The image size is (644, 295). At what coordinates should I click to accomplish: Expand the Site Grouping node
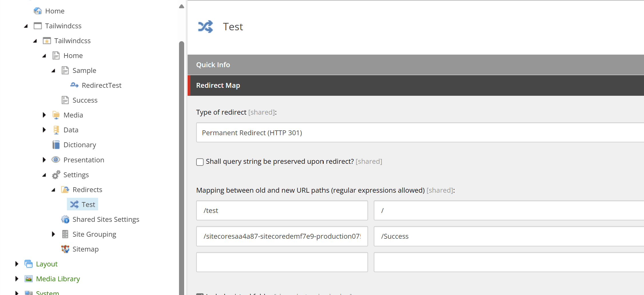click(53, 234)
